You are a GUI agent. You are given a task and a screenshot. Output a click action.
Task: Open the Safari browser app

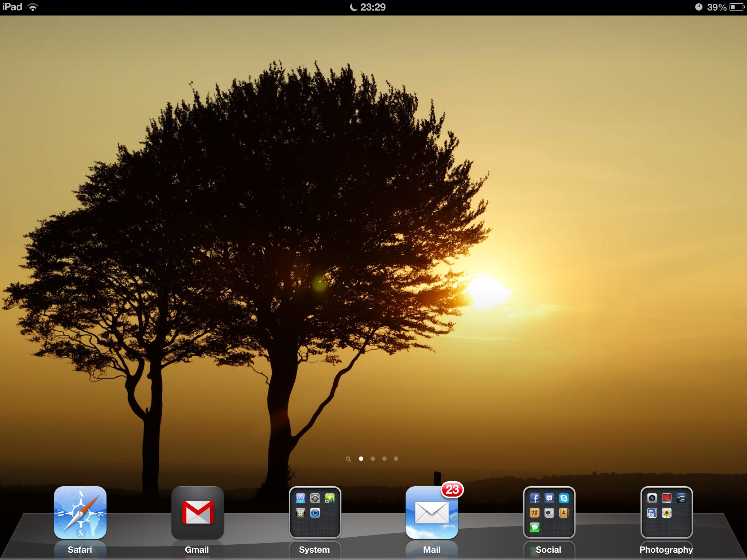click(x=80, y=513)
